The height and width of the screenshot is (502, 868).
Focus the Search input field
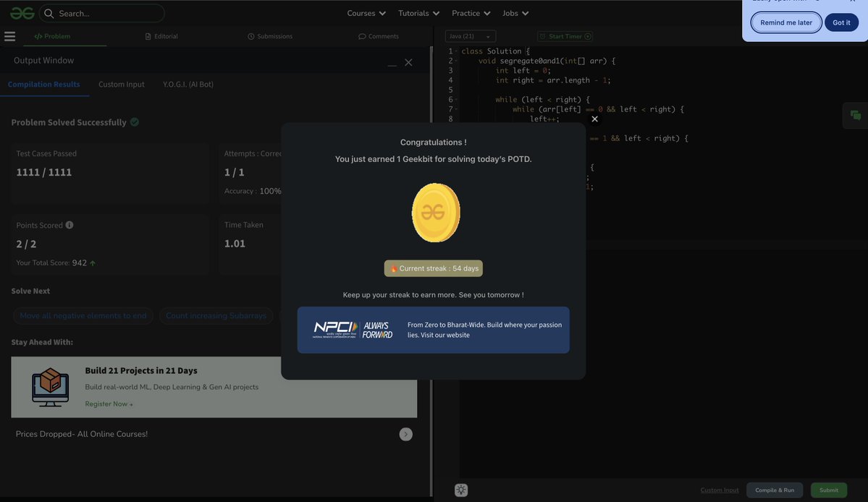101,13
